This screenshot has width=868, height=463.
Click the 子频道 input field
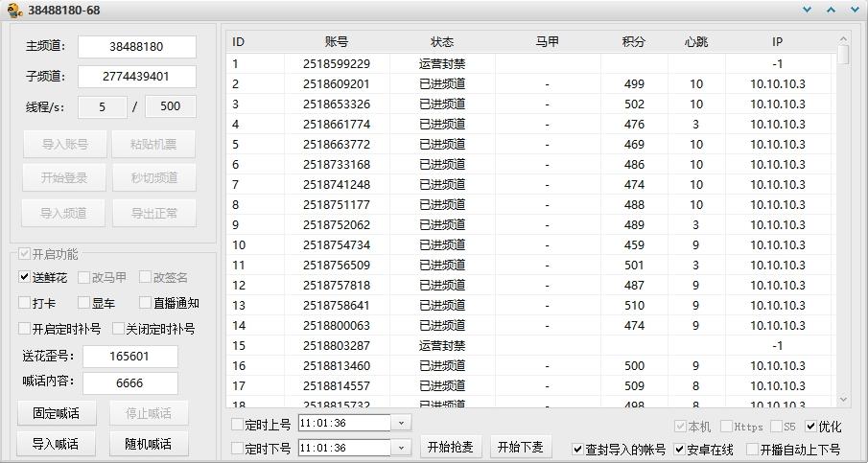(137, 77)
